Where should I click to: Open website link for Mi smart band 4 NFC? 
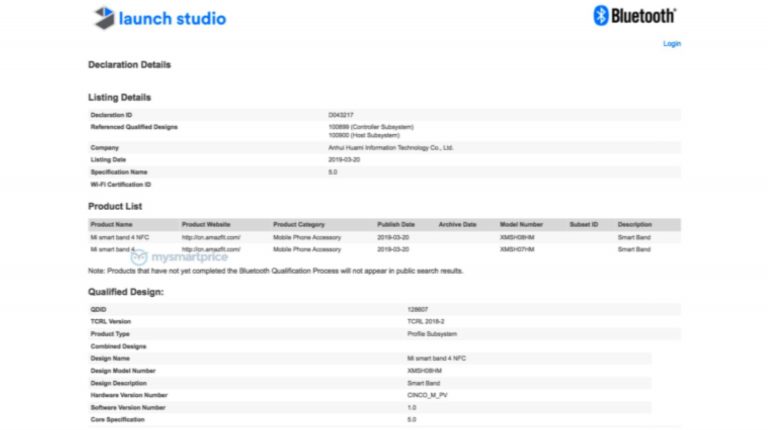click(211, 238)
